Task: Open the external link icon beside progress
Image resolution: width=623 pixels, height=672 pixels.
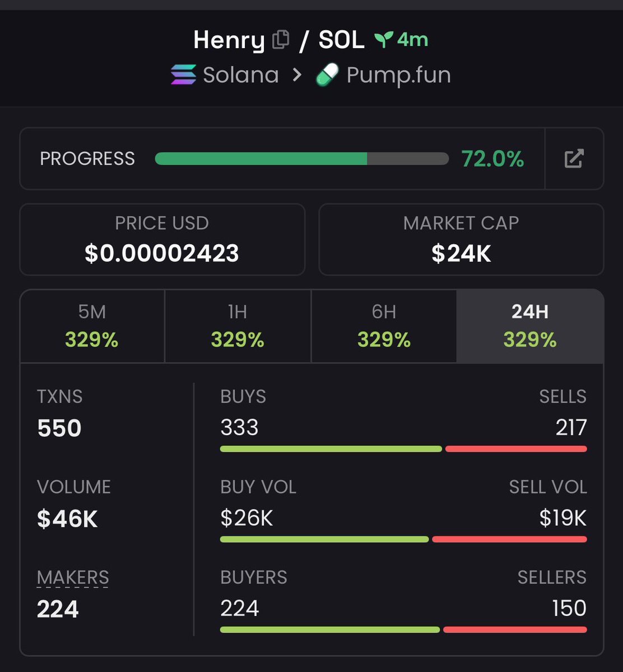Action: 574,158
